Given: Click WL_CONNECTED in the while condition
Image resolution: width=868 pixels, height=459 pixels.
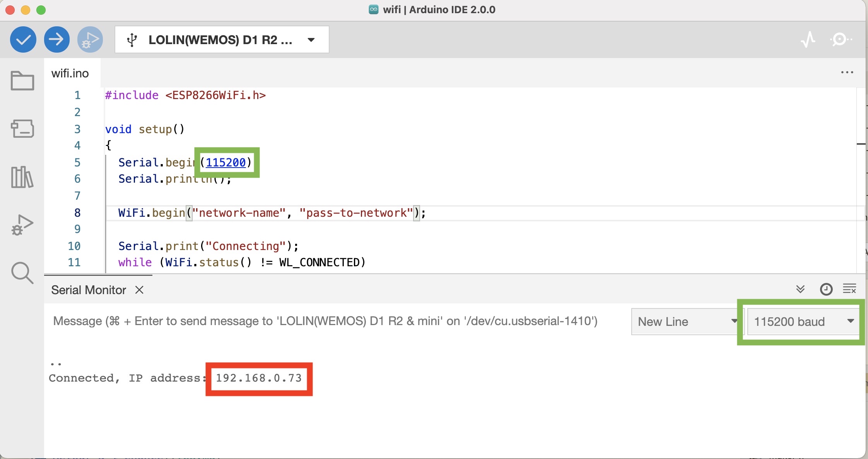Looking at the screenshot, I should click(320, 262).
